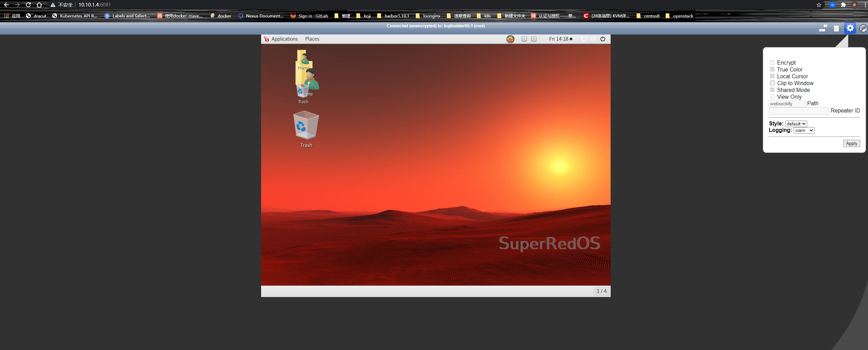Open the dracut bookmark
Viewport: 868px width, 350px height.
tap(36, 16)
